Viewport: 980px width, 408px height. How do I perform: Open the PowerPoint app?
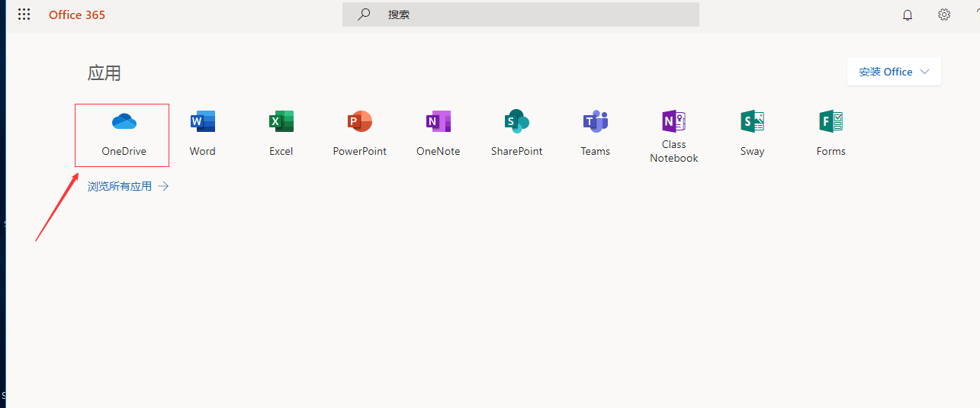(x=360, y=134)
